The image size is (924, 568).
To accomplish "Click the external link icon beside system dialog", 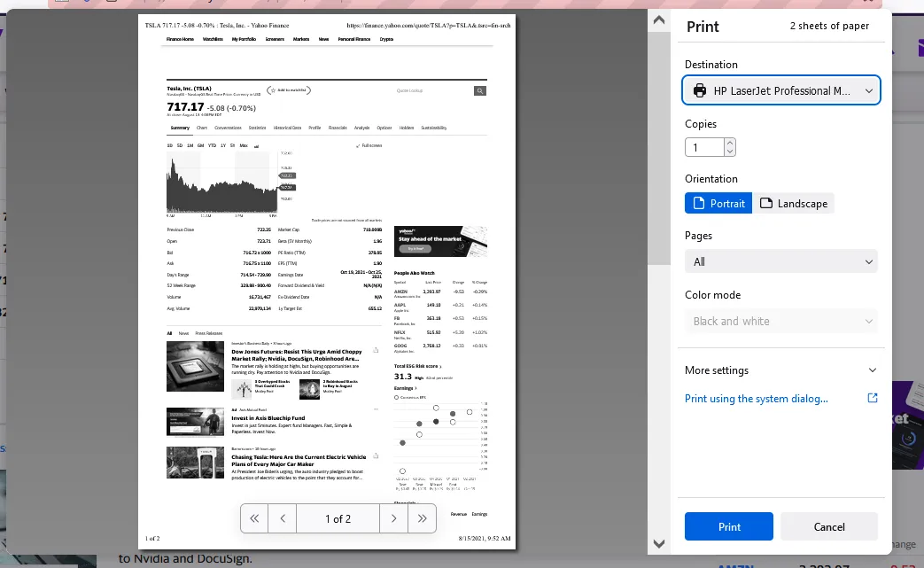I will pyautogui.click(x=873, y=398).
